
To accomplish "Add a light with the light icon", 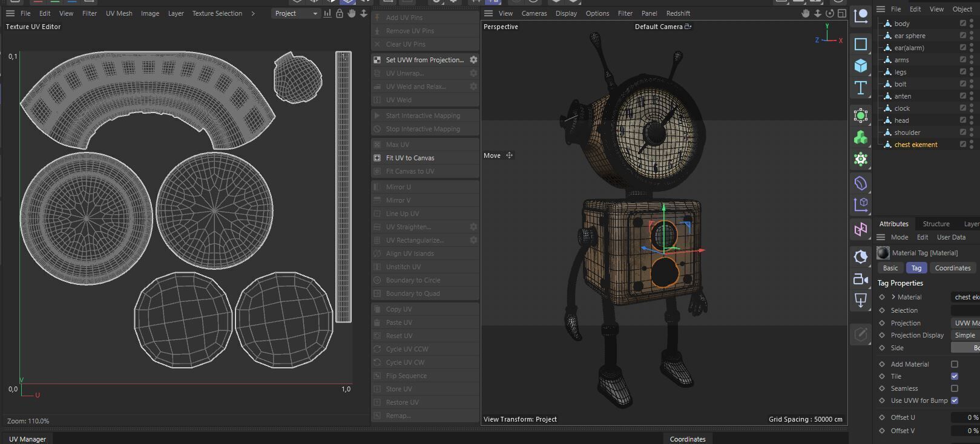I will (860, 256).
